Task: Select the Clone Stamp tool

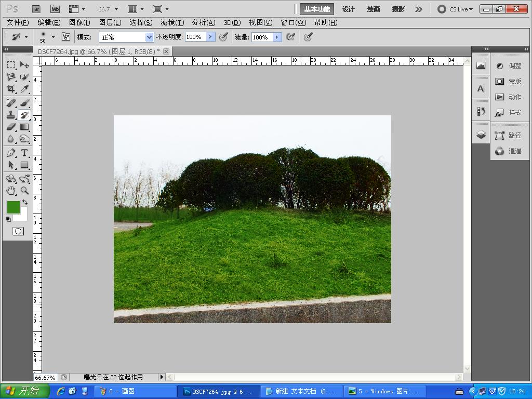Action: 11,115
